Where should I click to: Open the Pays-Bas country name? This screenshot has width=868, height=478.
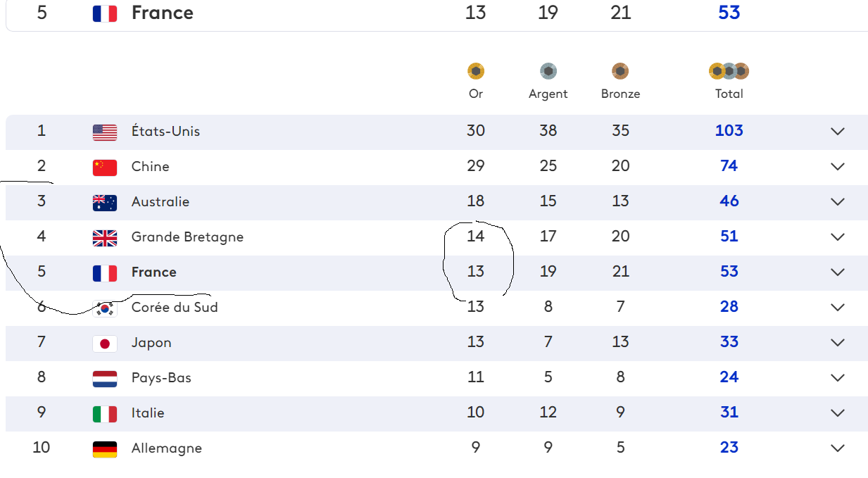click(161, 377)
